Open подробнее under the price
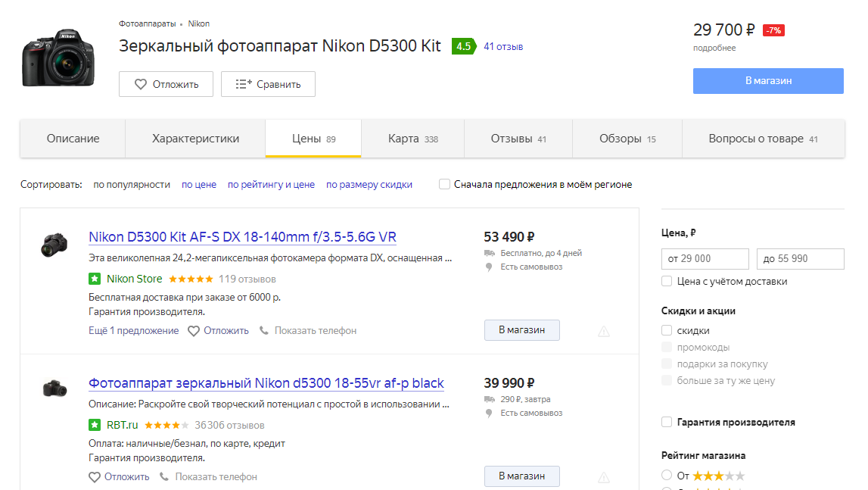 pos(714,48)
